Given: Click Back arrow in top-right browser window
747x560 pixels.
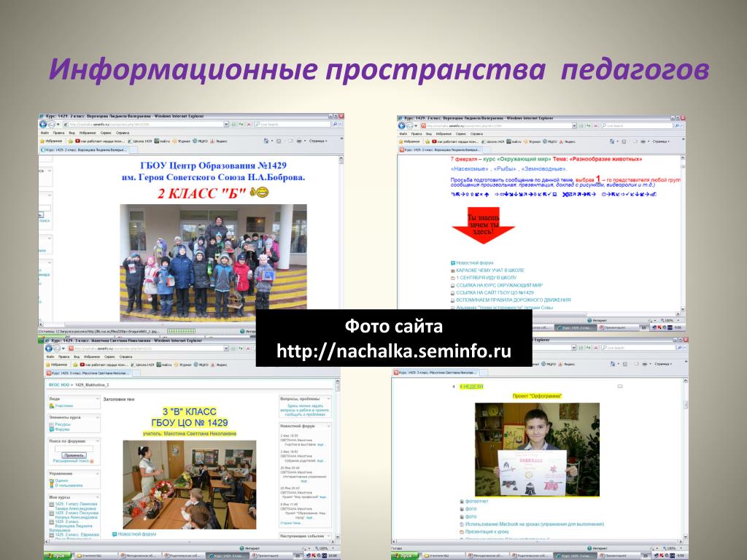Looking at the screenshot, I should click(402, 125).
